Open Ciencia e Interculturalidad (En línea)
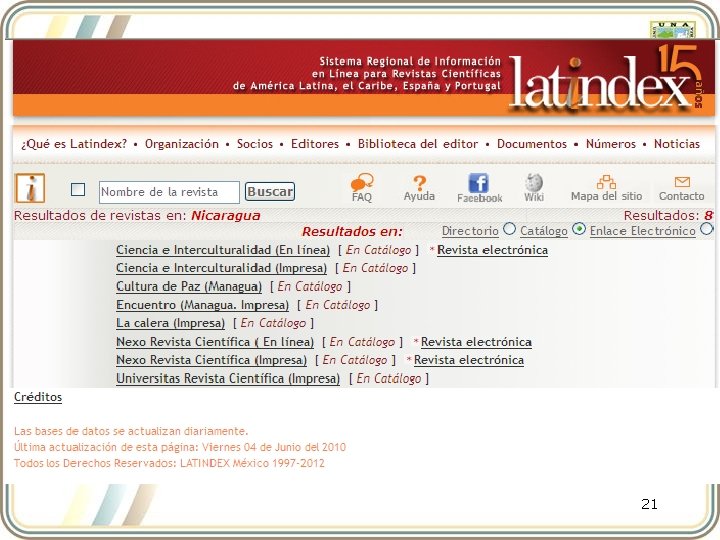 223,250
